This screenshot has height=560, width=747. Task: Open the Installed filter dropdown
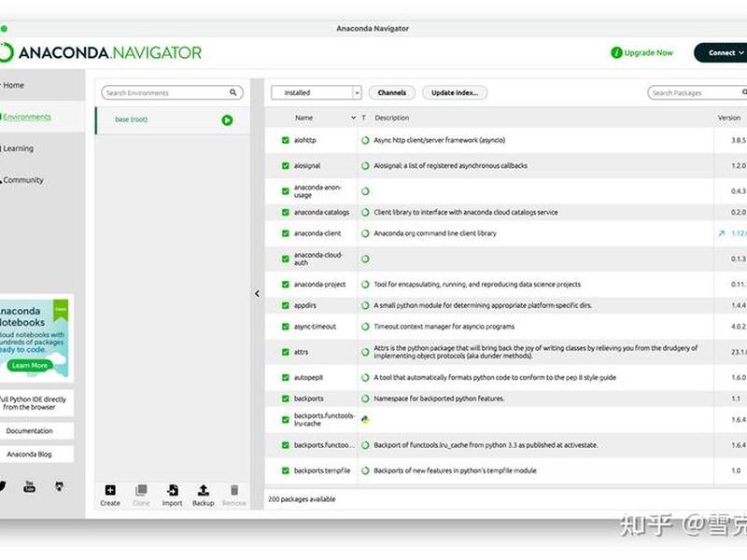317,92
